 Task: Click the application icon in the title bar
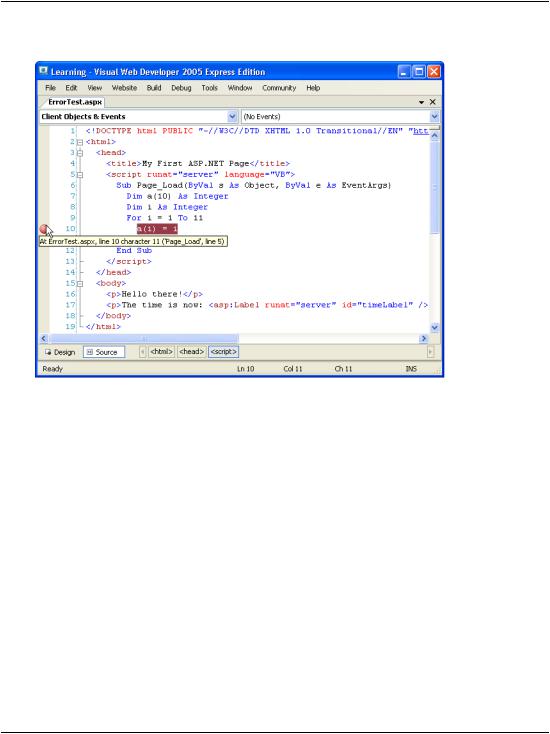click(44, 71)
